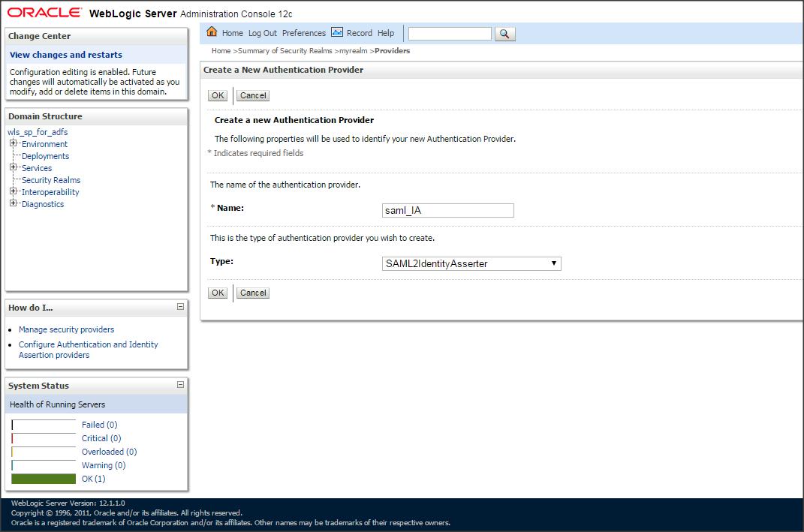Click the magnifier search button
Screen dimensions: 804x532
pos(504,34)
